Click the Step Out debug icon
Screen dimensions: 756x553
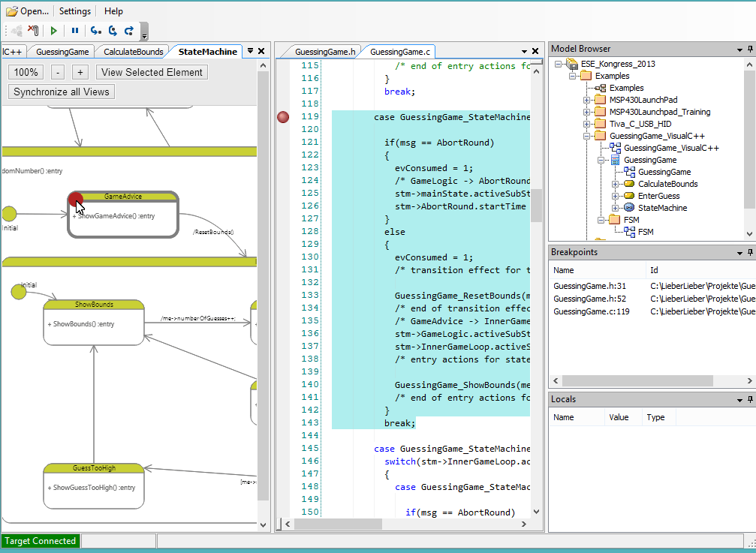point(129,31)
